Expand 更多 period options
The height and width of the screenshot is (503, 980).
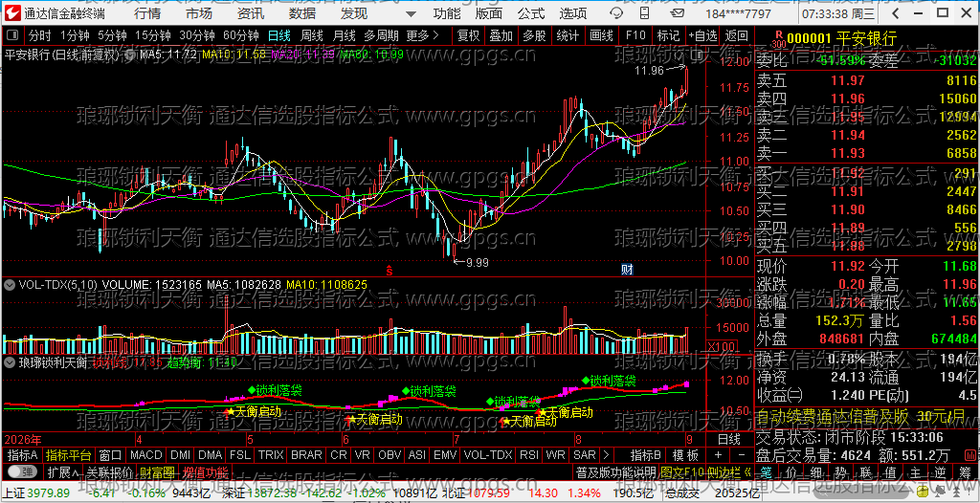coord(423,35)
